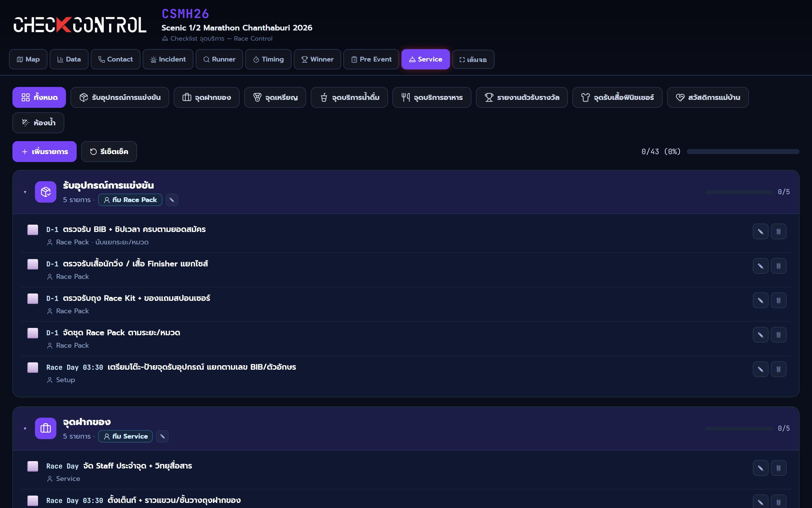Click the 0/43 (0%) counter
The image size is (812, 508).
coord(661,152)
